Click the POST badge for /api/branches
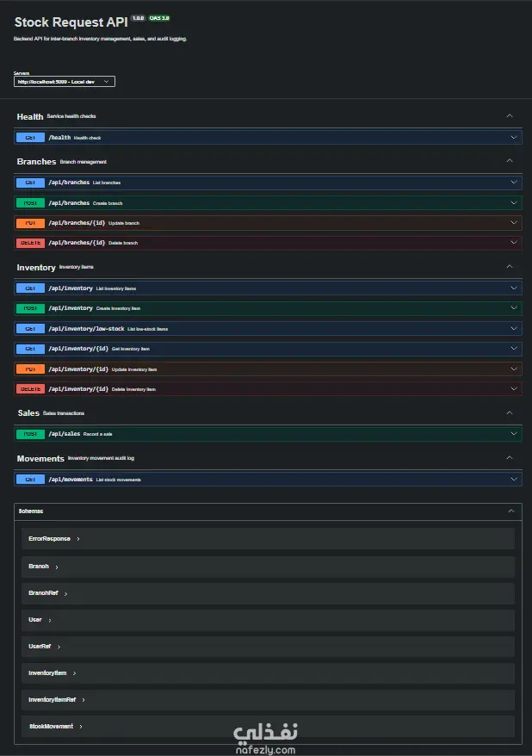Screen dimensions: 532x756 point(30,203)
